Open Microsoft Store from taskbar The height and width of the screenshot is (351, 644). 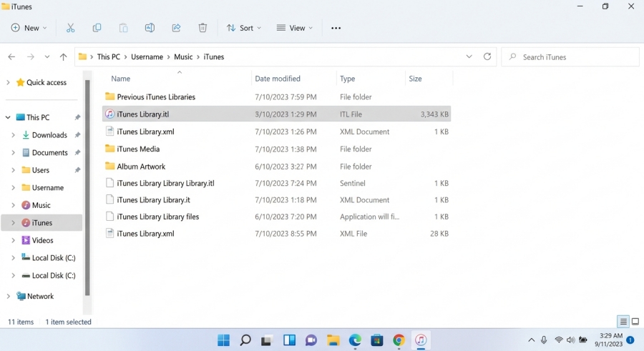click(376, 340)
